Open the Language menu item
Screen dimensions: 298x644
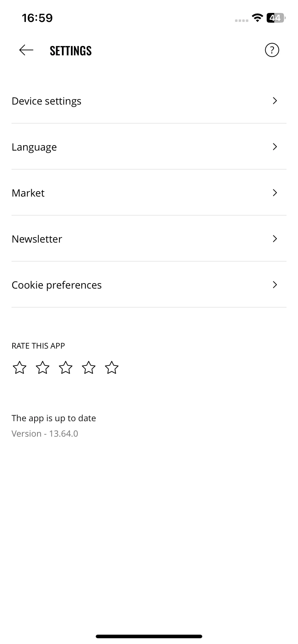[149, 147]
